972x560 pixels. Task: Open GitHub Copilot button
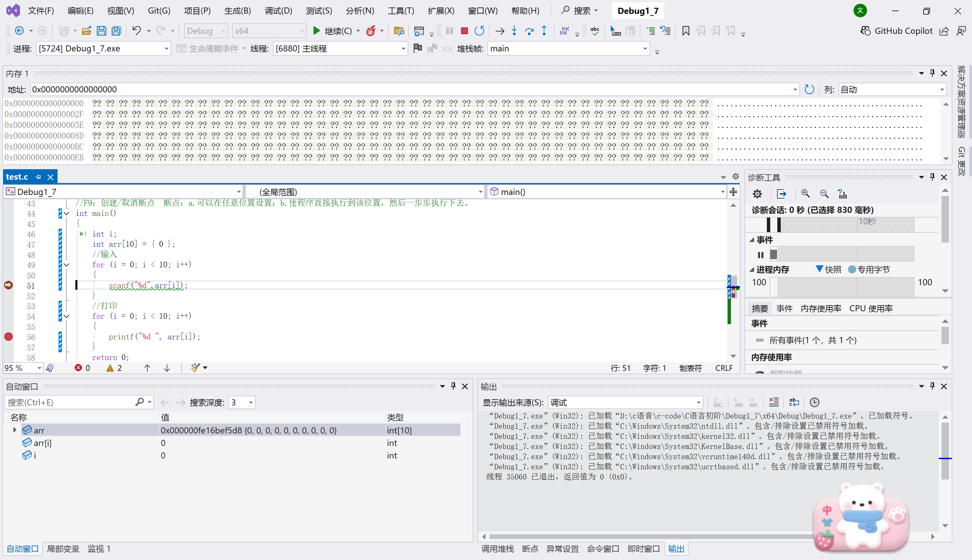click(896, 31)
